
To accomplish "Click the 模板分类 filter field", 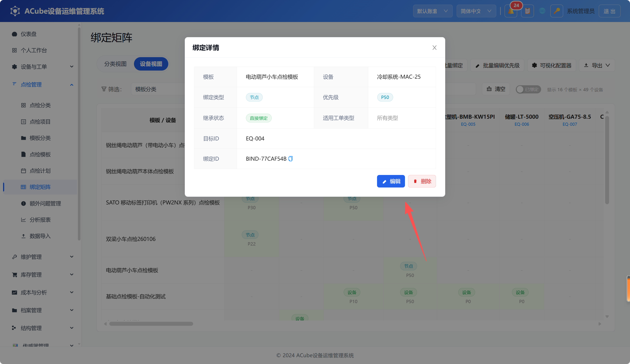I will point(158,89).
